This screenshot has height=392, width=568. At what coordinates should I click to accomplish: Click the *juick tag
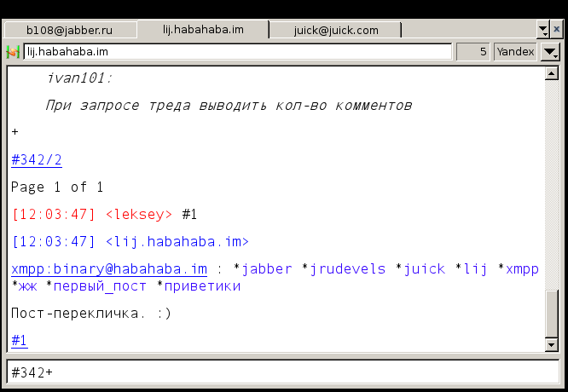coord(420,269)
